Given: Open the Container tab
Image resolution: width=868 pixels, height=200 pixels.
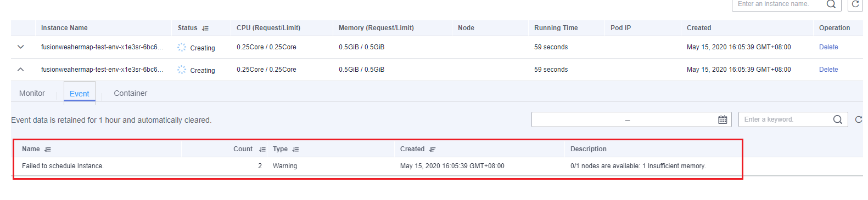Looking at the screenshot, I should (131, 93).
